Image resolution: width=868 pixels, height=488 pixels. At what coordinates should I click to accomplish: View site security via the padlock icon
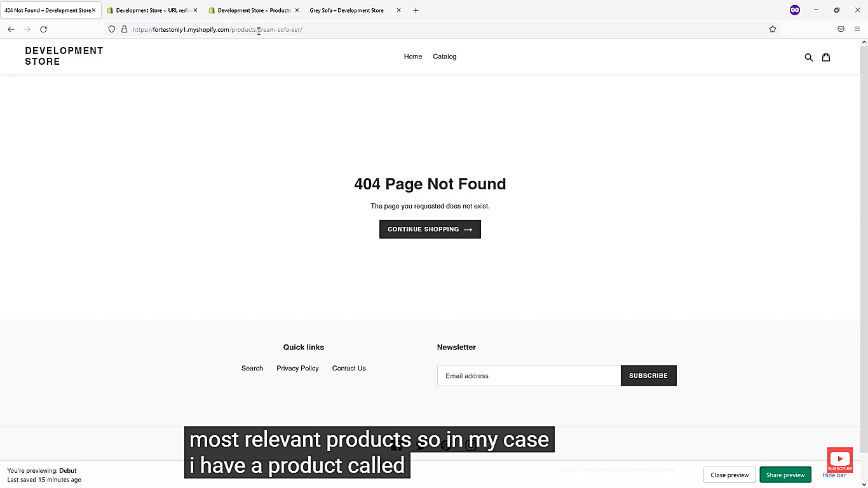tap(124, 29)
